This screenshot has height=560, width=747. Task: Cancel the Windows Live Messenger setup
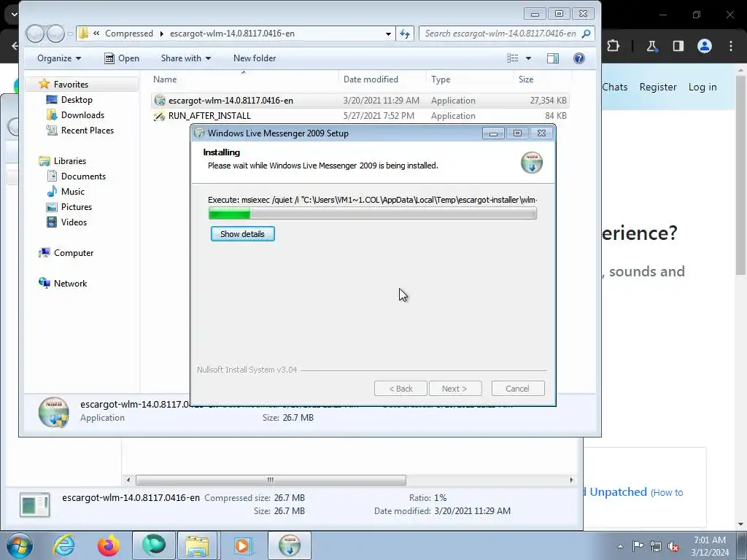pyautogui.click(x=517, y=389)
